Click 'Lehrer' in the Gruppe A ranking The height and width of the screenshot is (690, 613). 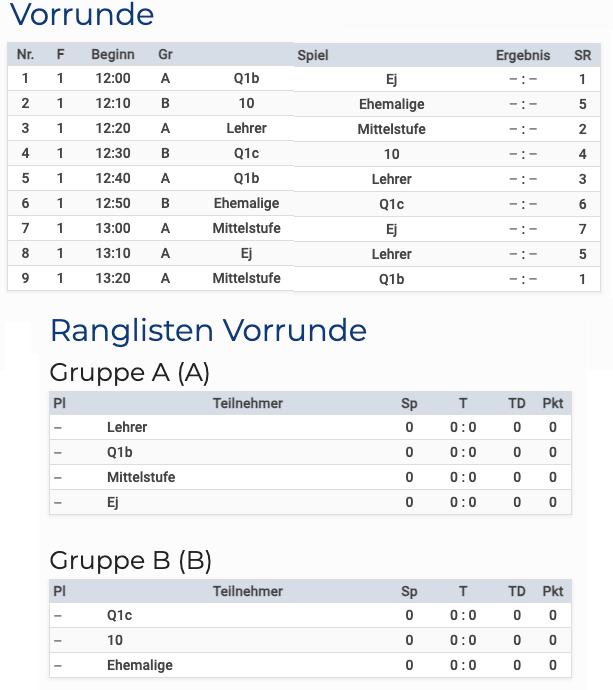click(127, 428)
